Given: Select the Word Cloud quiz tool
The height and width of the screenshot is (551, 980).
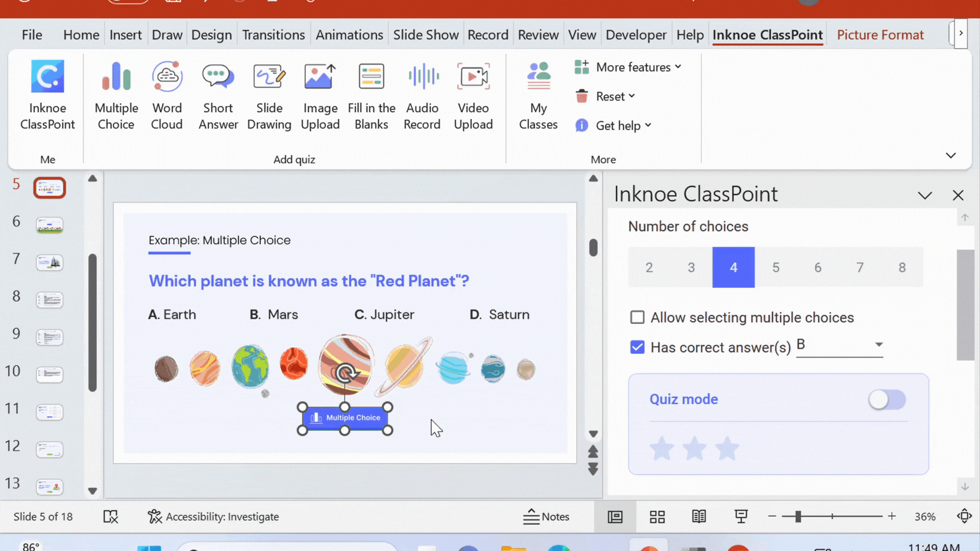Looking at the screenshot, I should [166, 94].
